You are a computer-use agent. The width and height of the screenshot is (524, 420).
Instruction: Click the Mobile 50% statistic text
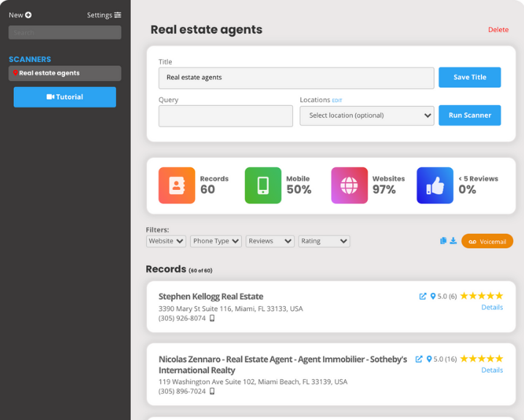coord(299,185)
